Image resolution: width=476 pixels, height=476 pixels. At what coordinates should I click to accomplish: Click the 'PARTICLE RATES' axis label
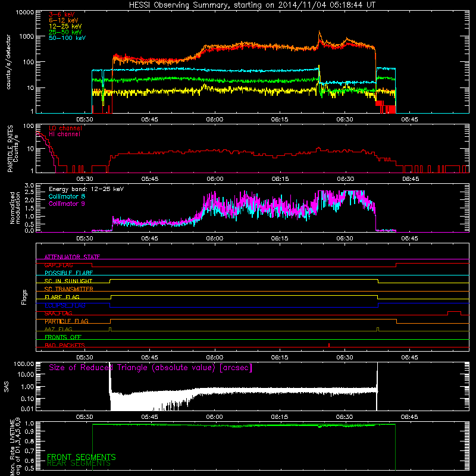[x=10, y=149]
